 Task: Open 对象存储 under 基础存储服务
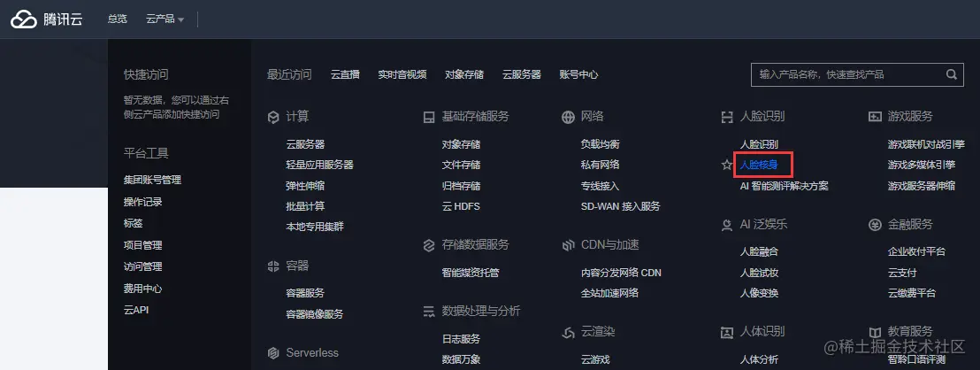click(461, 144)
